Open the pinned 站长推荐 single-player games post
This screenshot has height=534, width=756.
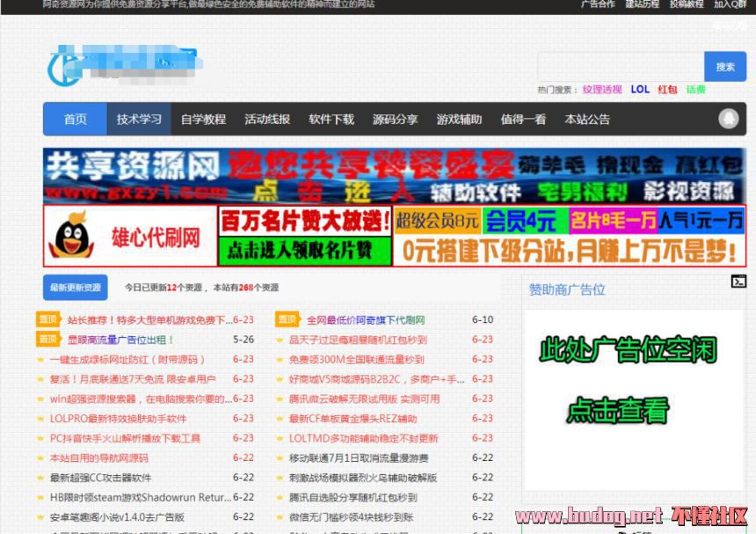(x=150, y=320)
